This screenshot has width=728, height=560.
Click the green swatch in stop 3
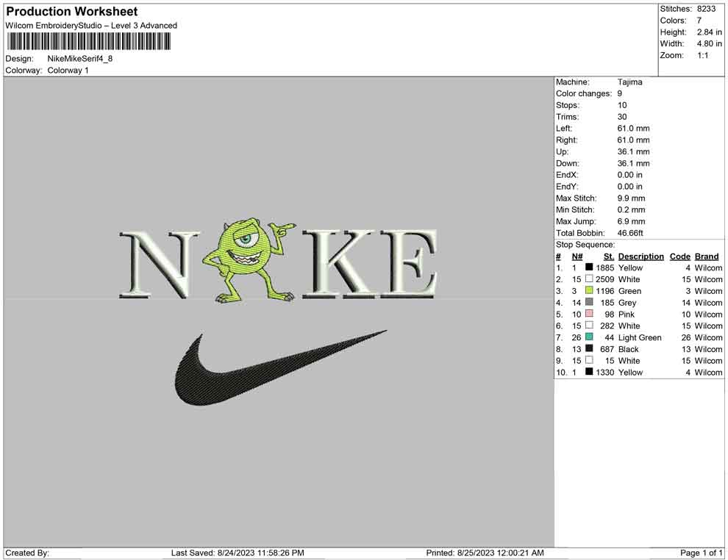point(589,291)
